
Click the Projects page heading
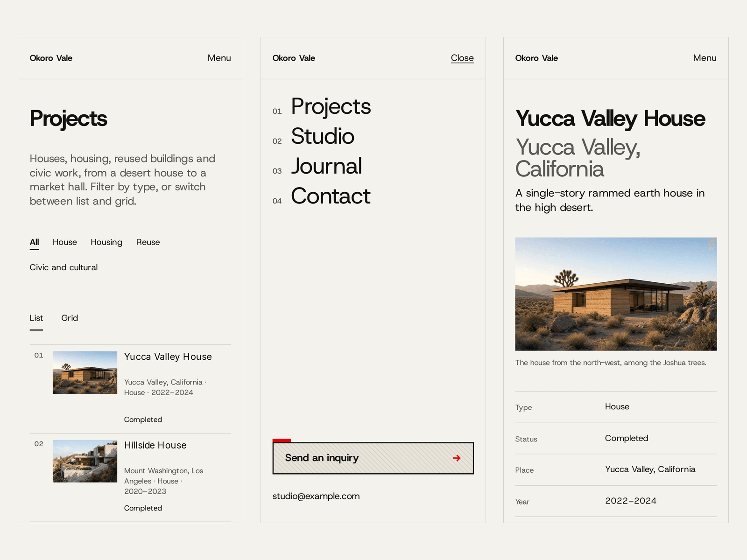coord(69,119)
